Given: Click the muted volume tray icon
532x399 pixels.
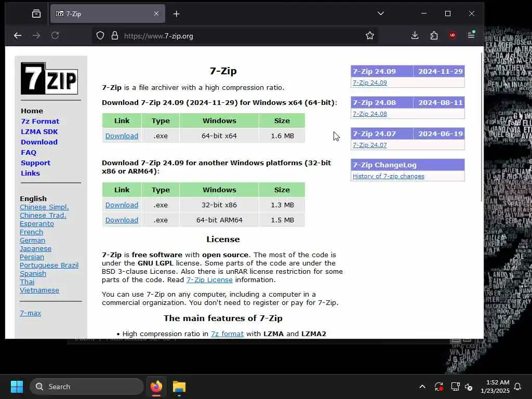Looking at the screenshot, I should (x=469, y=387).
